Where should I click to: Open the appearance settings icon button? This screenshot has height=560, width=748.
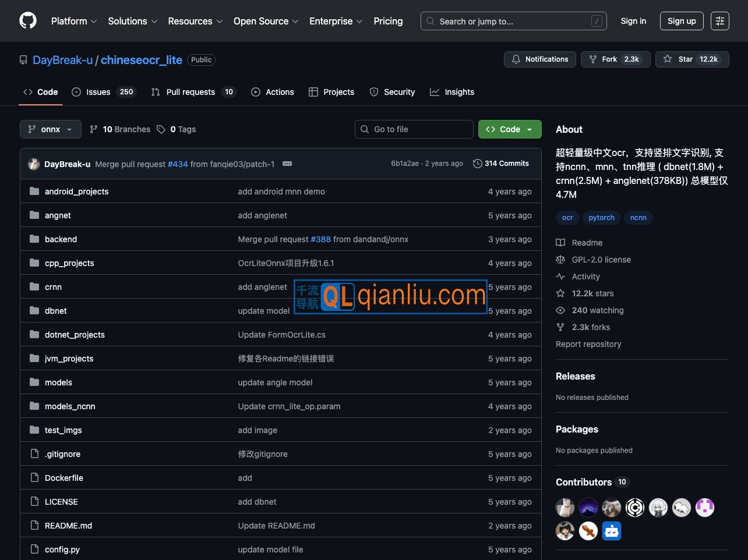(719, 21)
